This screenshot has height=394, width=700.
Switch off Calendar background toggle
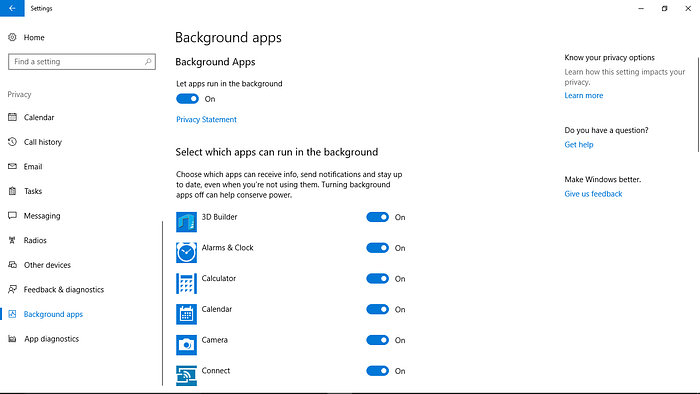click(x=378, y=310)
